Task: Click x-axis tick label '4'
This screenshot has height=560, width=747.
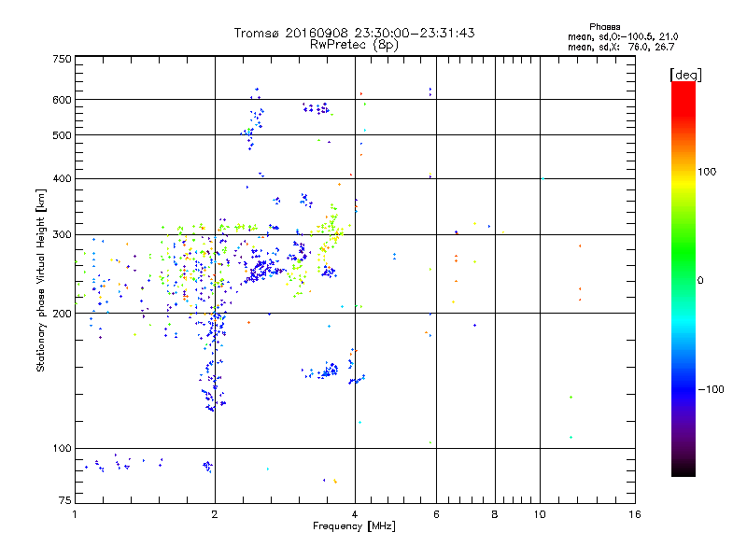Action: coord(355,514)
